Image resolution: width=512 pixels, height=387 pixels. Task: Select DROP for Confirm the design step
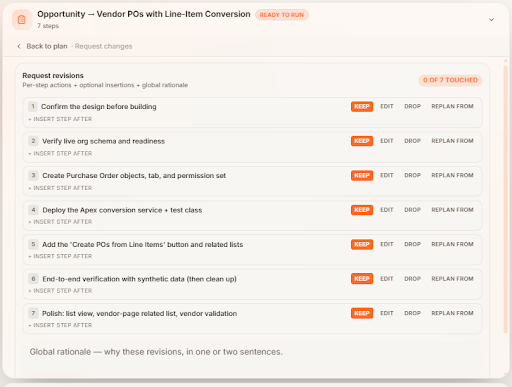click(412, 106)
